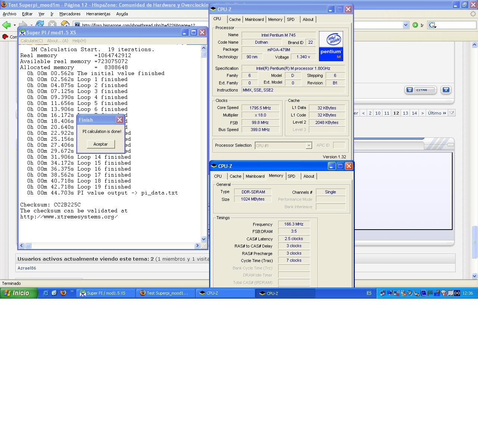Click the green Go (Ir) button icon
The image size is (478, 448).
click(x=415, y=25)
